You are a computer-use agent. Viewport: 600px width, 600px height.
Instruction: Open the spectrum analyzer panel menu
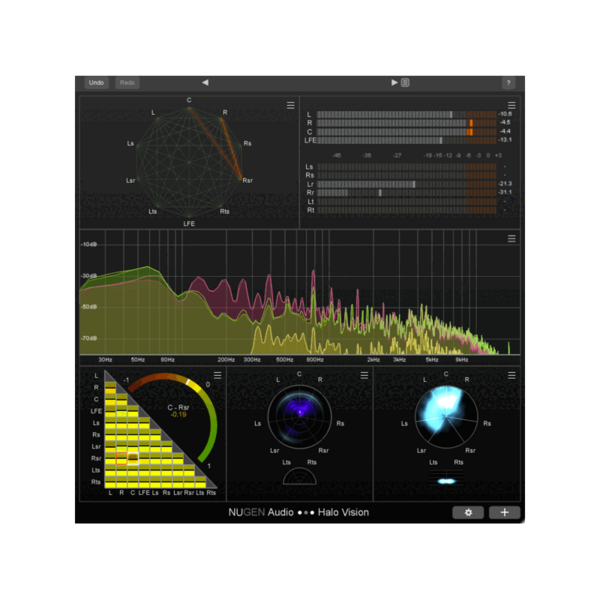pyautogui.click(x=512, y=239)
